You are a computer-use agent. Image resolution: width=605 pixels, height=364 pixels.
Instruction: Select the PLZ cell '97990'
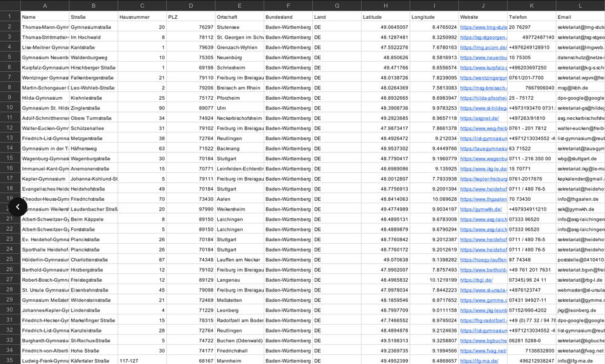191,209
